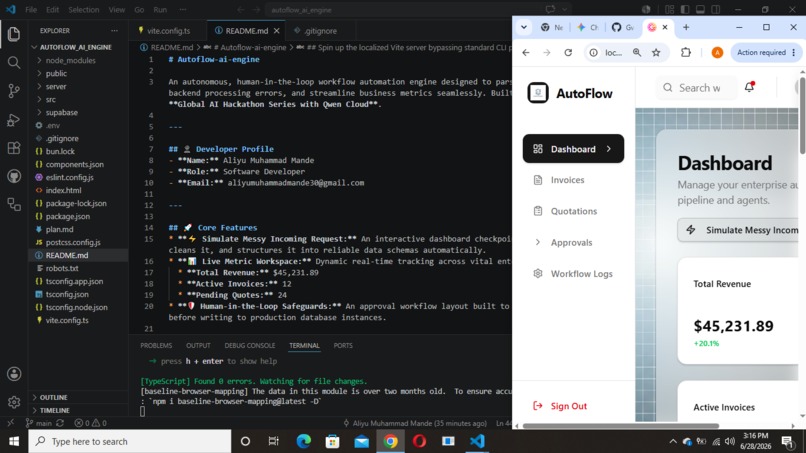The image size is (806, 453).
Task: Close the README.md editor tab
Action: point(277,31)
